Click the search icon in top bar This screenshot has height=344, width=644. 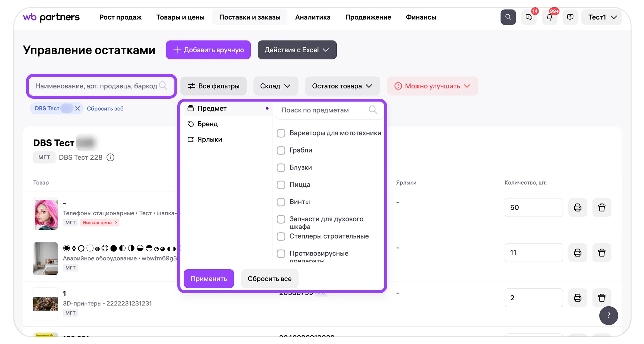click(x=508, y=17)
